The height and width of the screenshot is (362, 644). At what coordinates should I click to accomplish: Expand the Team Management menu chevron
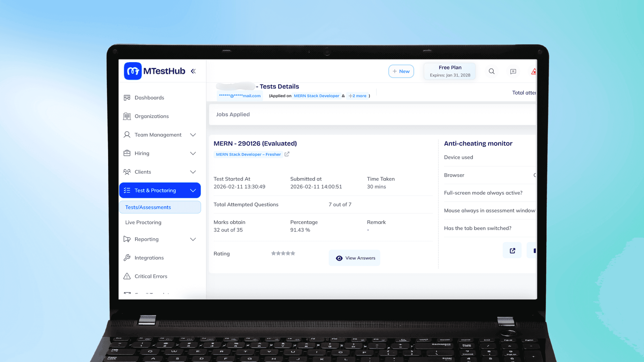[193, 135]
